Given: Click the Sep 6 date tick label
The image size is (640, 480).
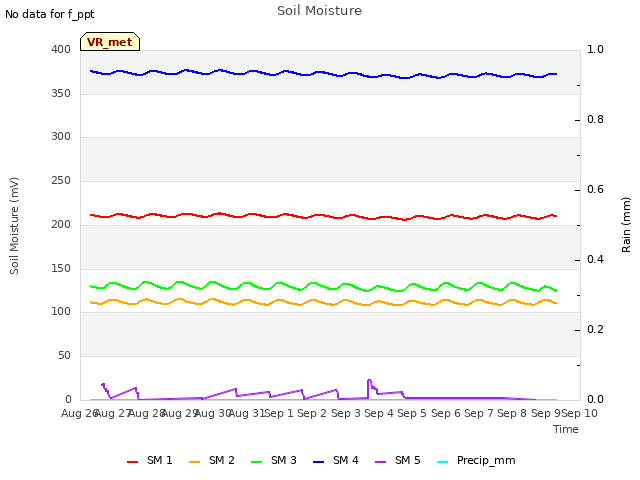Looking at the screenshot, I should tap(446, 414).
